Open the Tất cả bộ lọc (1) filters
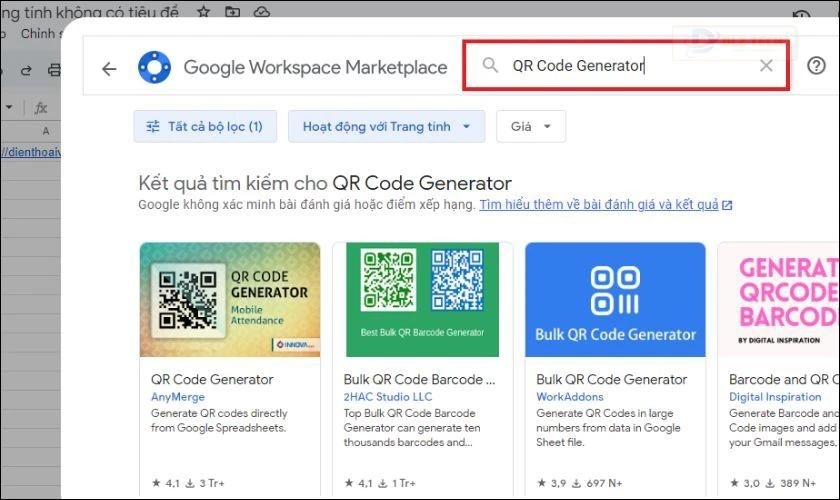 tap(205, 126)
